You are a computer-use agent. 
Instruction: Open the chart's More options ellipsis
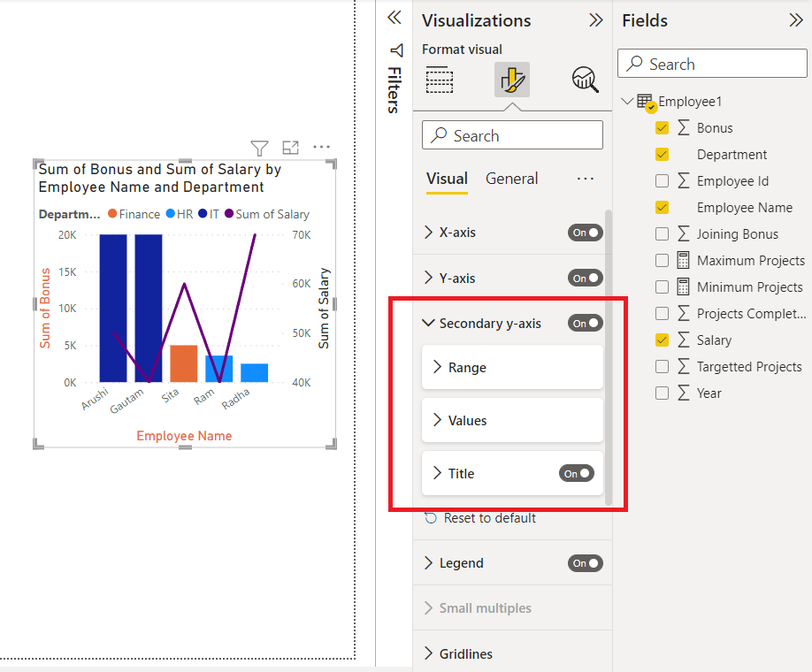[321, 147]
